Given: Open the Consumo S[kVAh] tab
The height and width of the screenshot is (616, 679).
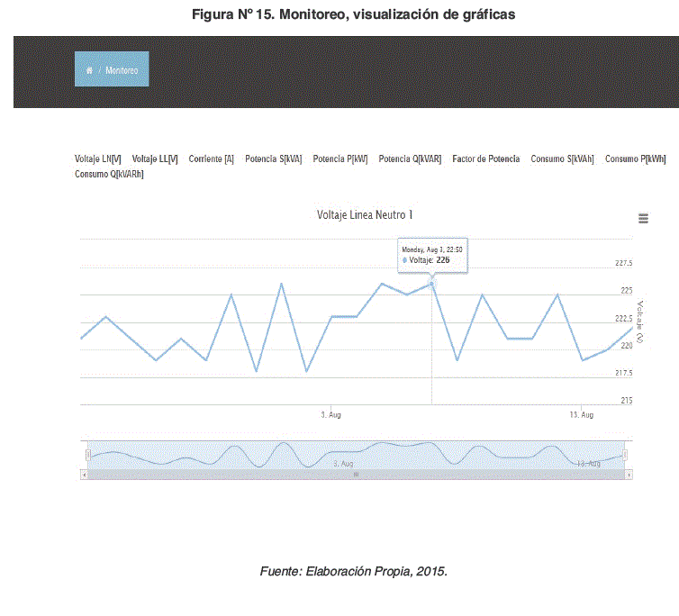Looking at the screenshot, I should tap(562, 159).
